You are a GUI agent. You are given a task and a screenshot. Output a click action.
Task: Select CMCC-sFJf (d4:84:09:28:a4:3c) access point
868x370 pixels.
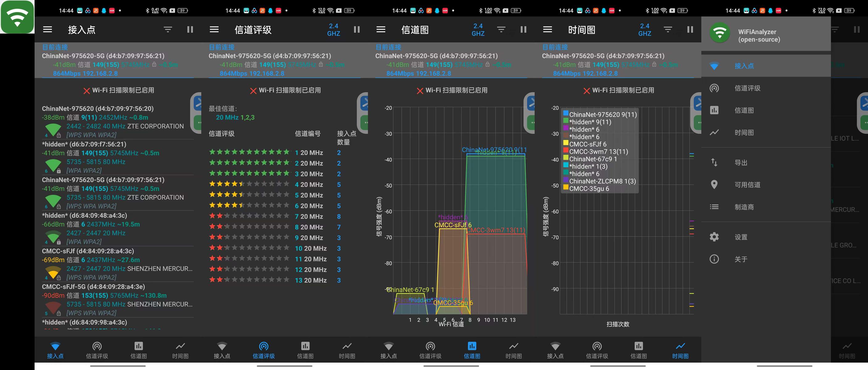coord(118,264)
